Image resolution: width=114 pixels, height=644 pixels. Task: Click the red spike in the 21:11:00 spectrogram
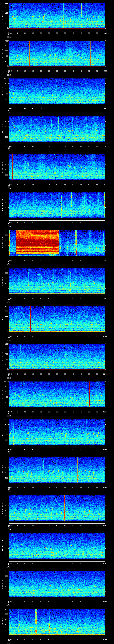89,394
